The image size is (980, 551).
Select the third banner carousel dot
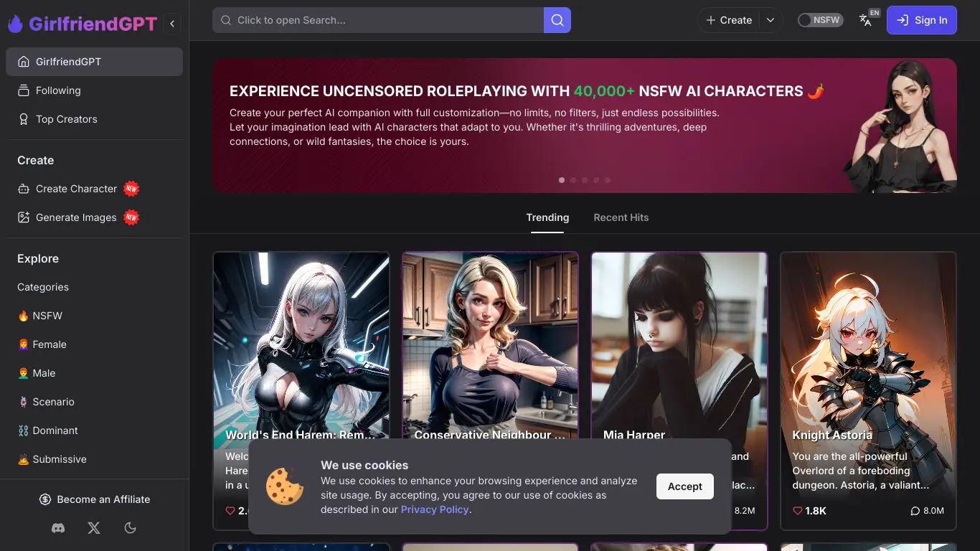(x=585, y=180)
